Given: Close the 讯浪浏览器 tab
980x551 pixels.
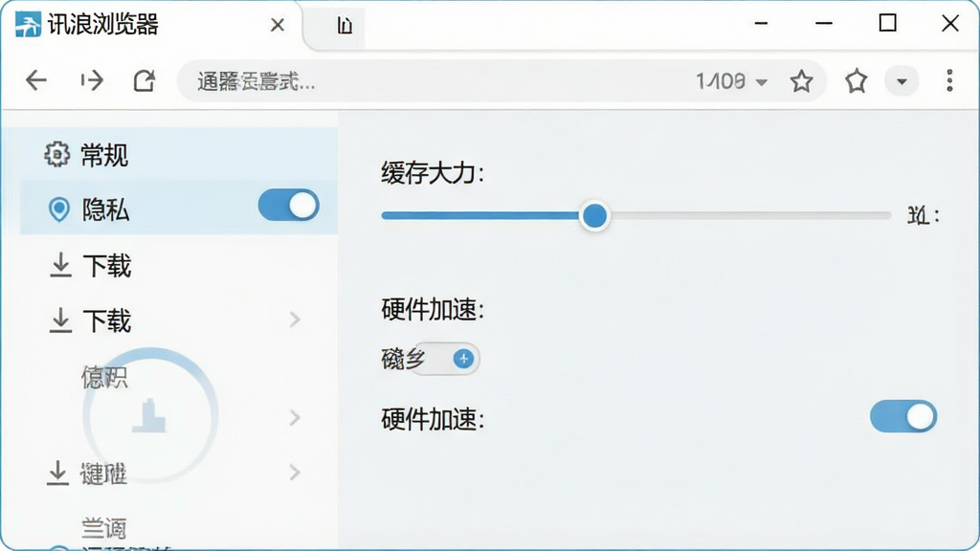Looking at the screenshot, I should click(x=278, y=25).
